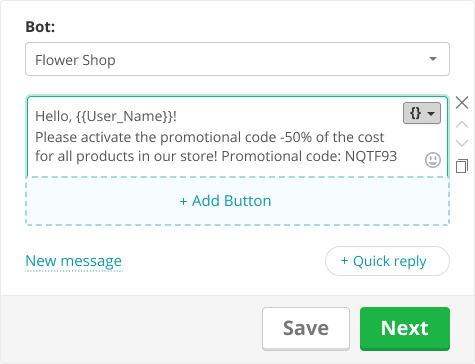Click the plus sign in Quick reply
The image size is (475, 364).
pyautogui.click(x=344, y=261)
